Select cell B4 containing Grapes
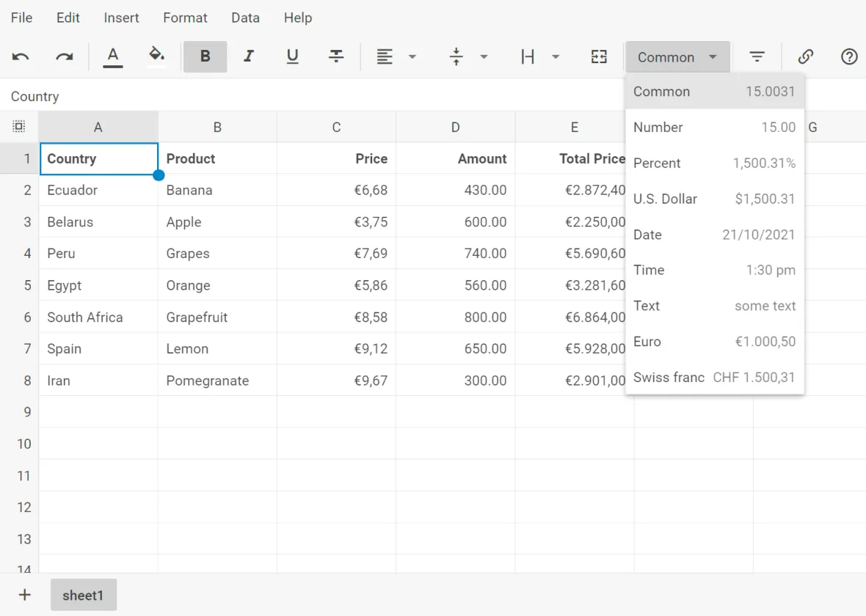 217,254
